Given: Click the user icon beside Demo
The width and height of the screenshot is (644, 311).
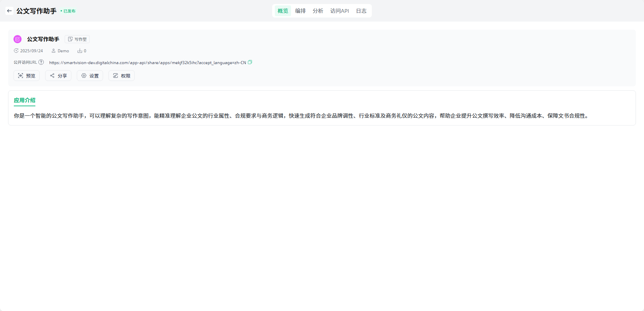Looking at the screenshot, I should coord(53,51).
